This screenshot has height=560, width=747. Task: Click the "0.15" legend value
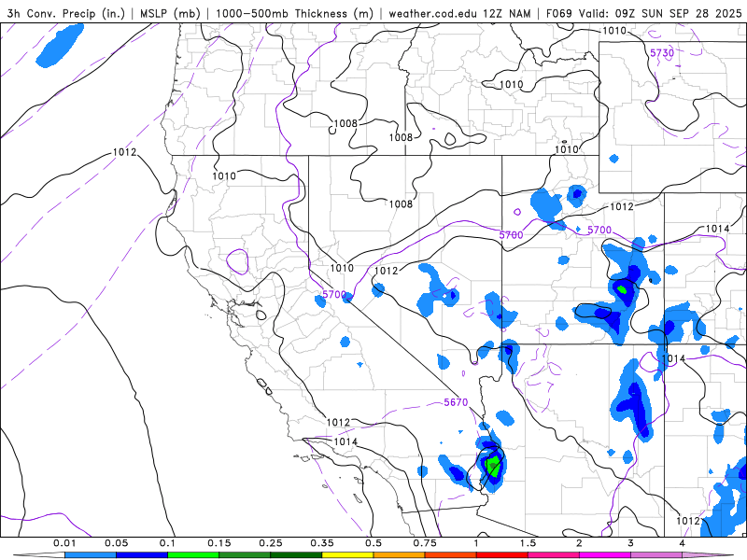coord(219,543)
